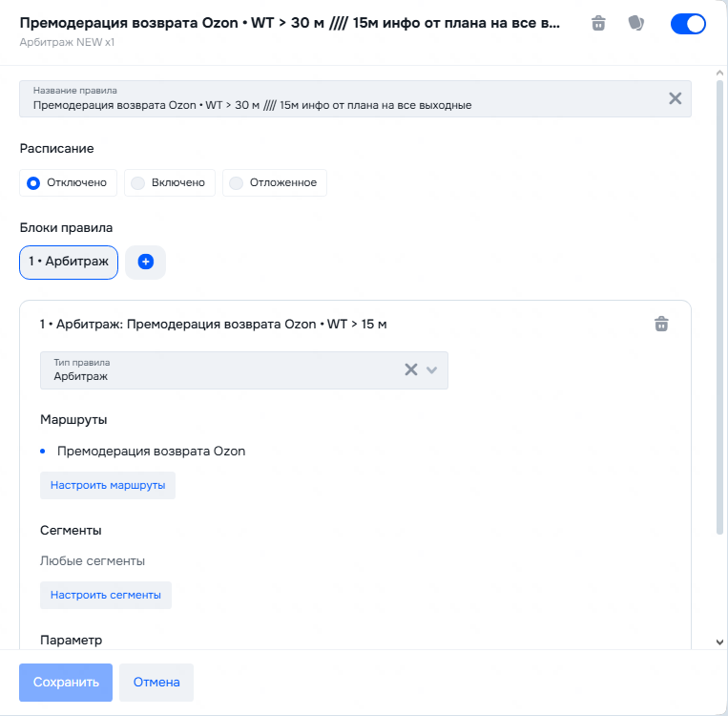The width and height of the screenshot is (728, 716).
Task: Select the Отложенное schedule option
Action: click(275, 183)
